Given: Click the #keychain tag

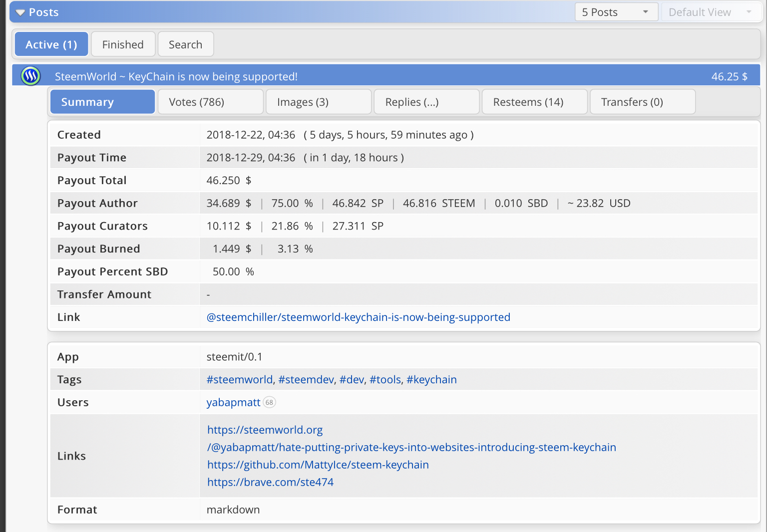Looking at the screenshot, I should [431, 379].
